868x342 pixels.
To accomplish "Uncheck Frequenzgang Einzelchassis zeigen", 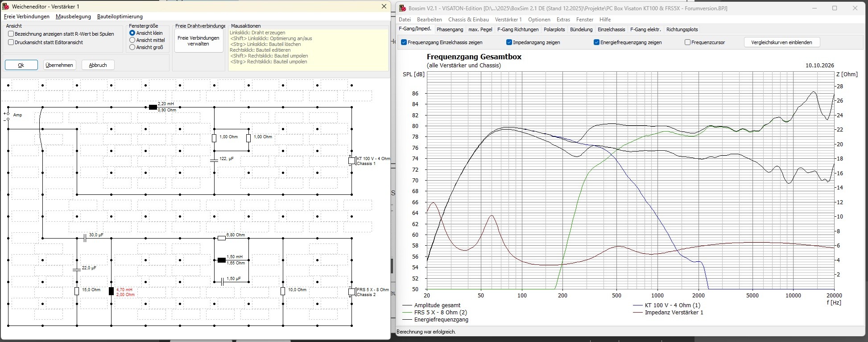I will [x=404, y=42].
